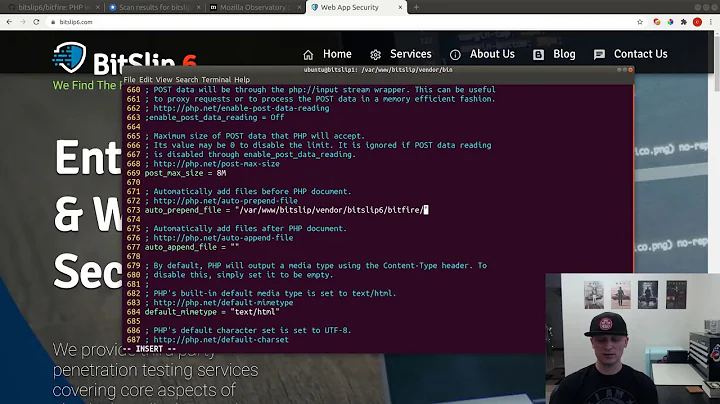Close the Scan results tab
The width and height of the screenshot is (720, 404).
(198, 7)
